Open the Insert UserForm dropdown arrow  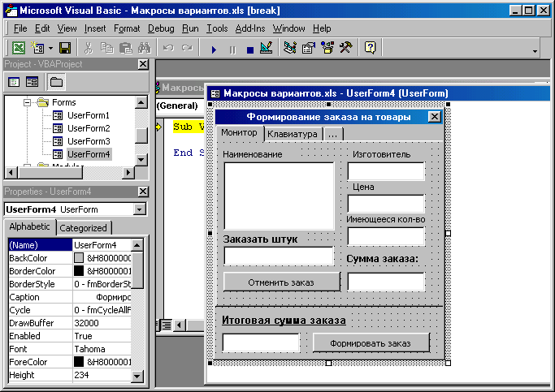tap(50, 48)
